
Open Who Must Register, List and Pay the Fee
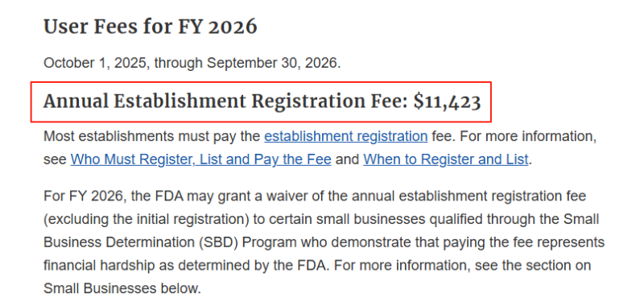tap(200, 159)
